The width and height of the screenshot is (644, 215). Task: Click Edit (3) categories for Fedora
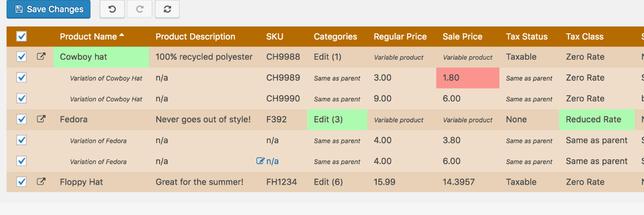coord(328,119)
